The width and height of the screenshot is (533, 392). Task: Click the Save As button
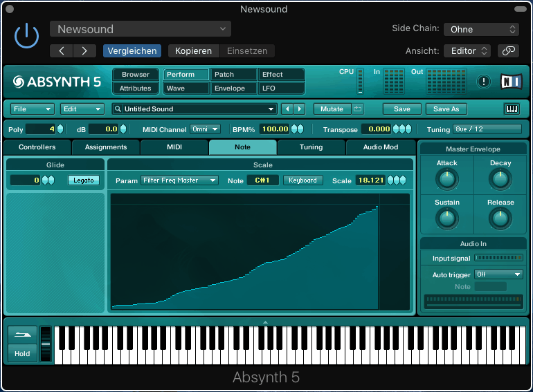[446, 109]
